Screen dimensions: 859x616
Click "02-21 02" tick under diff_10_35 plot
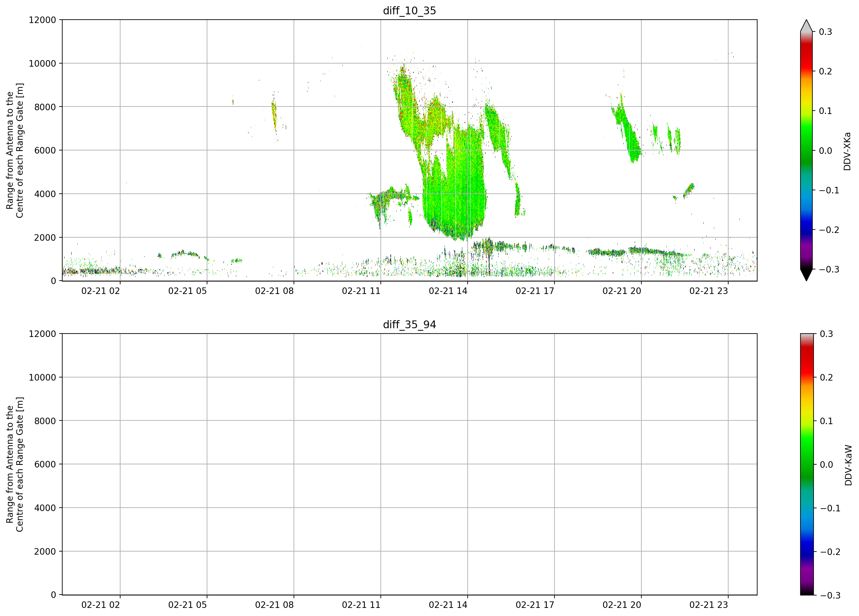tap(101, 291)
